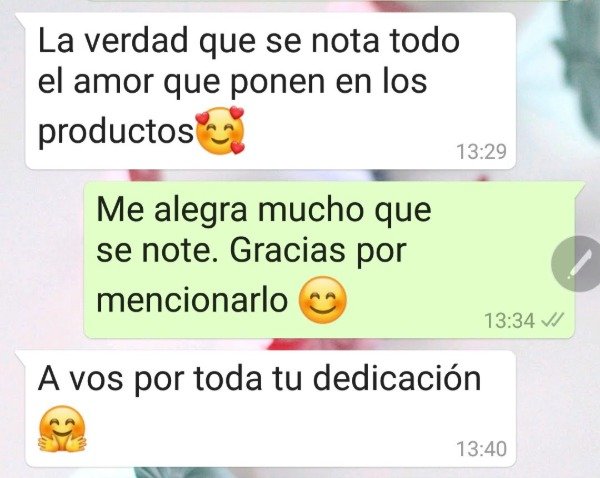The image size is (600, 478).
Task: Click the double check marks receipt
Action: [552, 319]
